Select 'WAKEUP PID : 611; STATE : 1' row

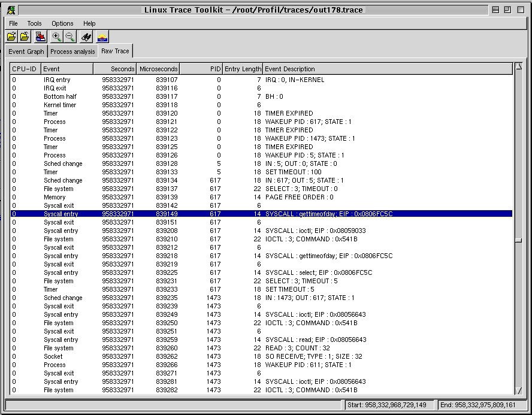(x=261, y=365)
